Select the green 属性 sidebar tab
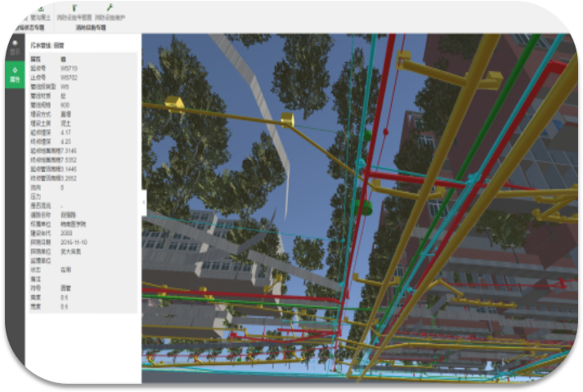This screenshot has width=583, height=392. [14, 75]
